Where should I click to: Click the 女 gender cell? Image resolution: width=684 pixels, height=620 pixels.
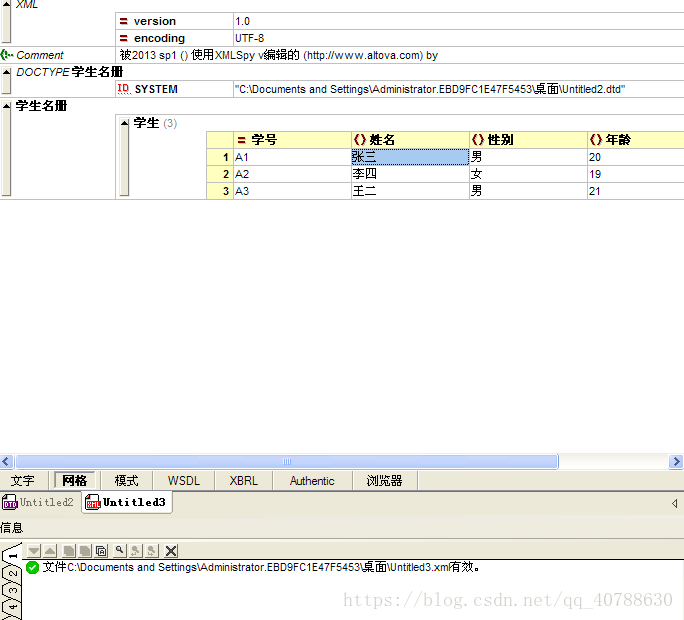528,174
